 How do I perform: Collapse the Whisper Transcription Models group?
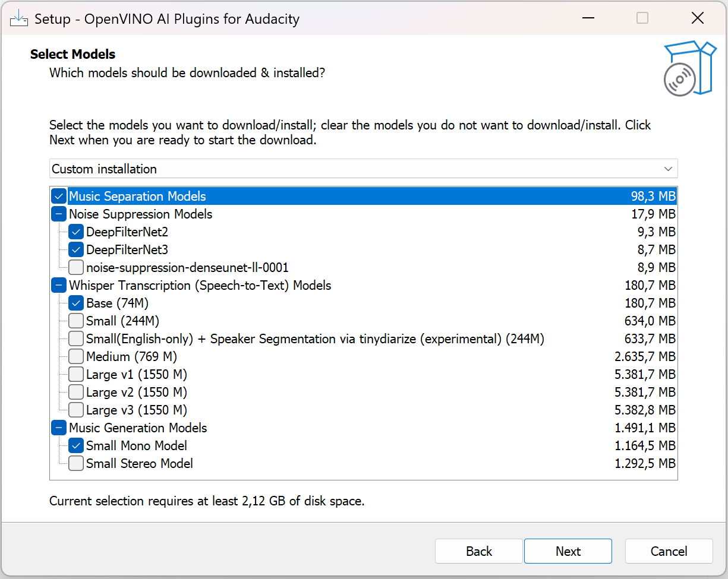click(58, 285)
